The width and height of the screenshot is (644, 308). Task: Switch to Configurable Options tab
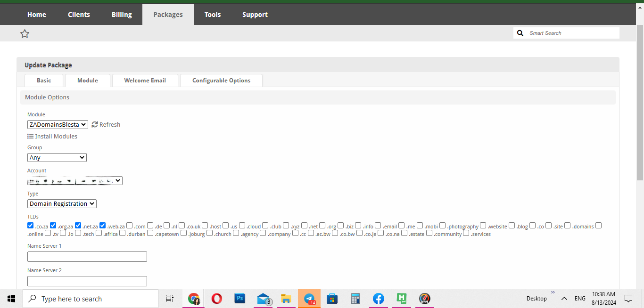(x=221, y=81)
